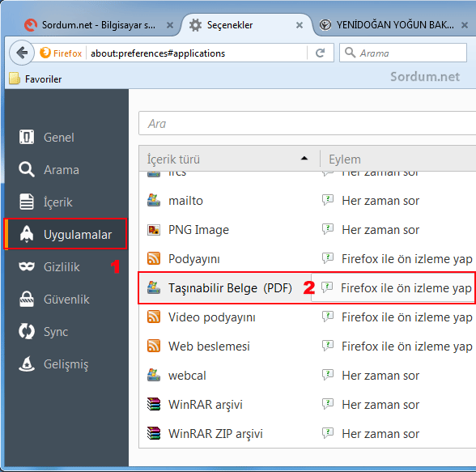The image size is (476, 472).
Task: Sort by Eylem column header
Action: [x=398, y=159]
